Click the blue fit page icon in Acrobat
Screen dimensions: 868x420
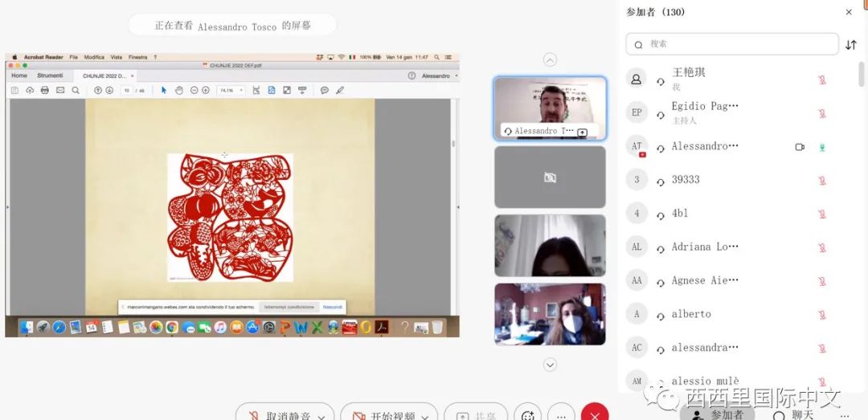(272, 90)
